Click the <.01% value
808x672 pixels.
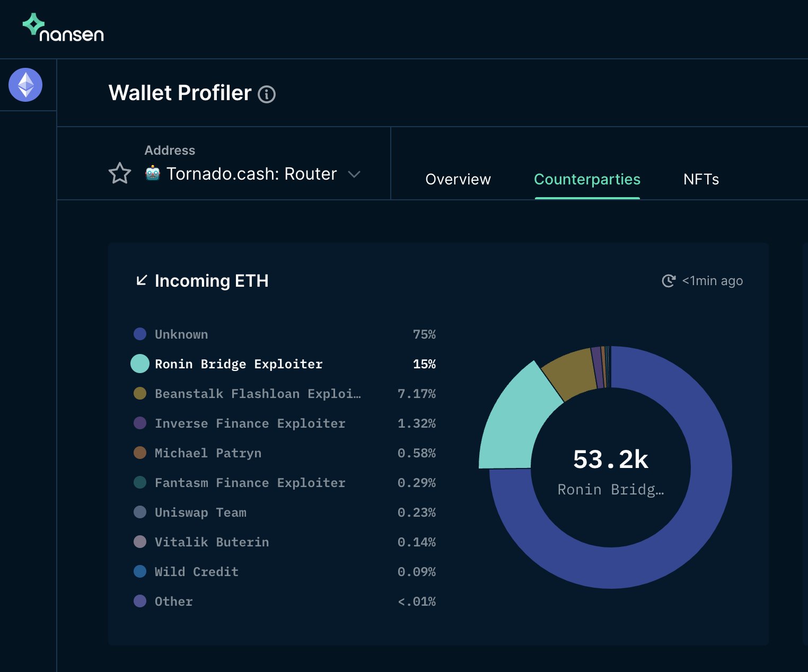pyautogui.click(x=417, y=602)
